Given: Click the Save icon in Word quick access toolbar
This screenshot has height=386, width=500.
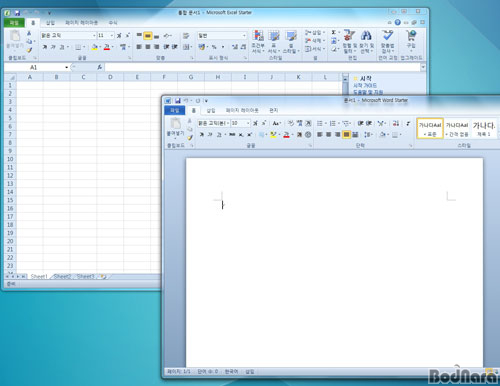Looking at the screenshot, I should coord(178,100).
